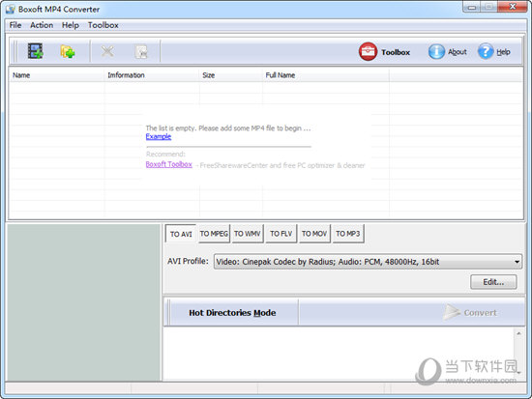The height and width of the screenshot is (399, 532).
Task: Open the Example link
Action: [x=159, y=136]
